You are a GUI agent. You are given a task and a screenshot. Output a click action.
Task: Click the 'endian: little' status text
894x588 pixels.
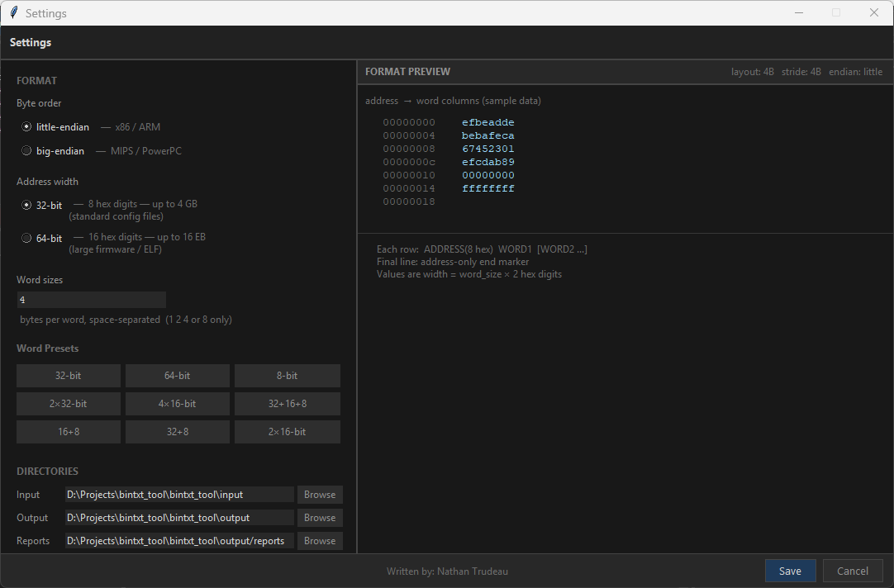[855, 72]
